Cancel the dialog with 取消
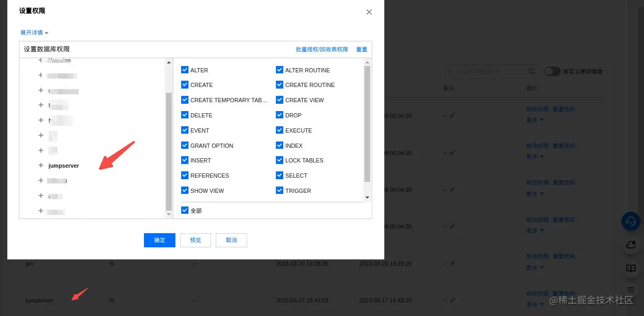The width and height of the screenshot is (644, 316). (231, 240)
